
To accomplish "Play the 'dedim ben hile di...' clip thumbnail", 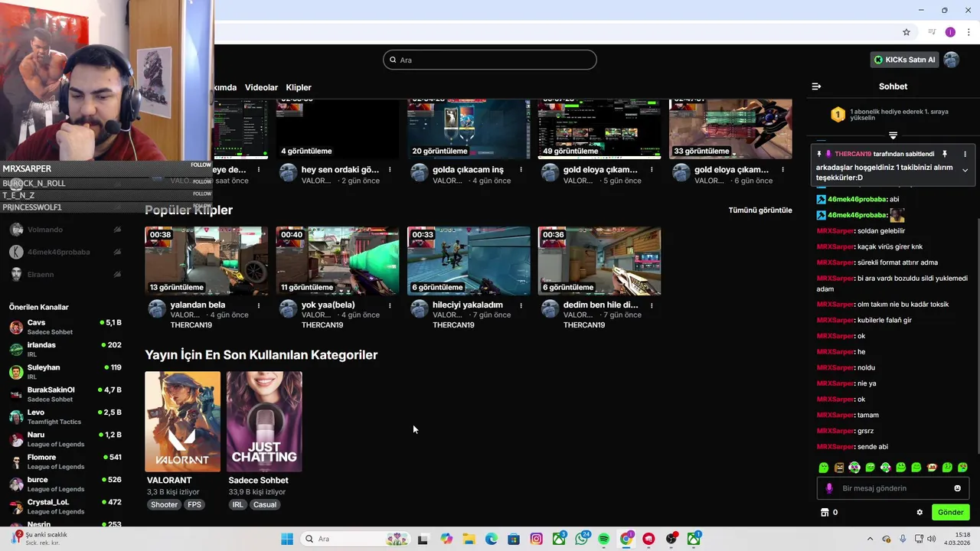I will (x=599, y=261).
